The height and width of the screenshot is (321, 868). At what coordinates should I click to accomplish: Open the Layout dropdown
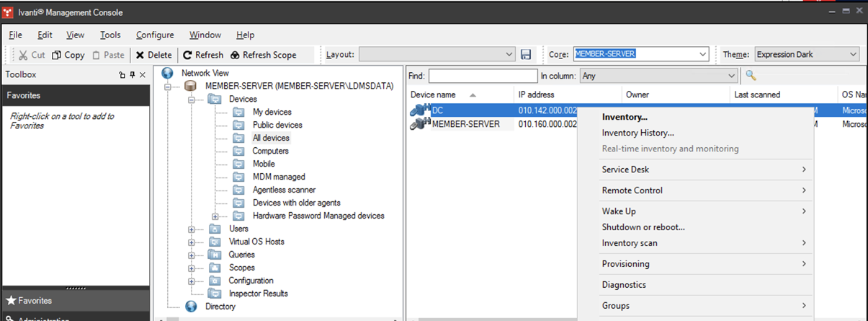[x=509, y=55]
